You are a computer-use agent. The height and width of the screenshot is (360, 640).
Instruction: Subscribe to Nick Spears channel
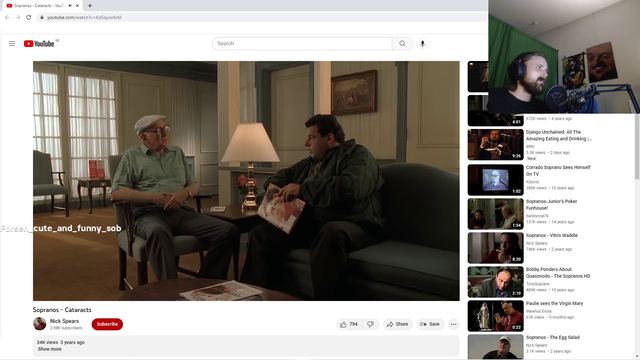(x=107, y=324)
